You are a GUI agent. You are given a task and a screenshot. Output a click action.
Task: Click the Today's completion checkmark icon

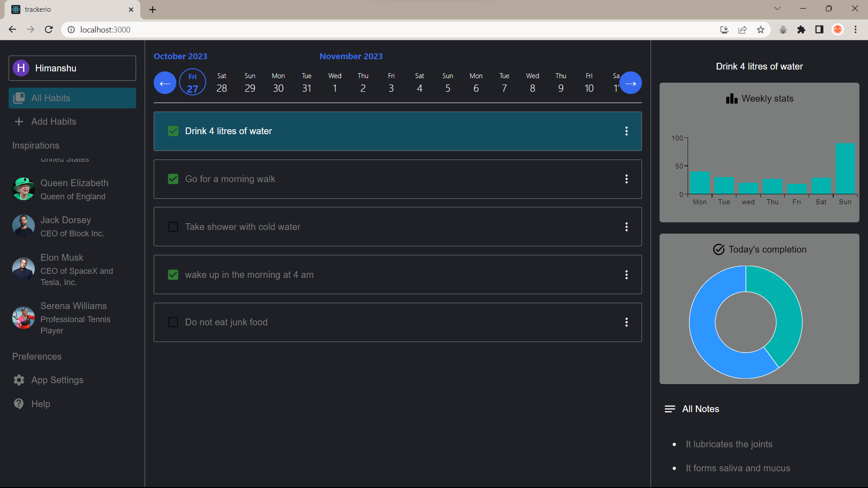click(718, 249)
